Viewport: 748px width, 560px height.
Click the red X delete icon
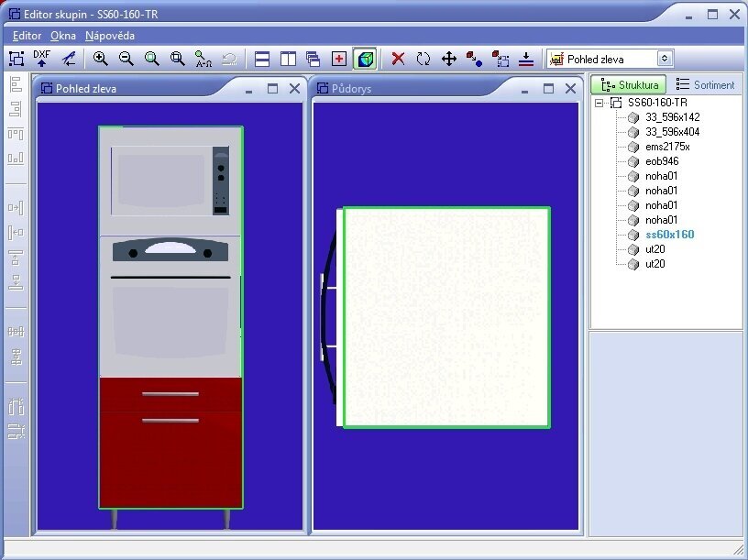[x=398, y=59]
